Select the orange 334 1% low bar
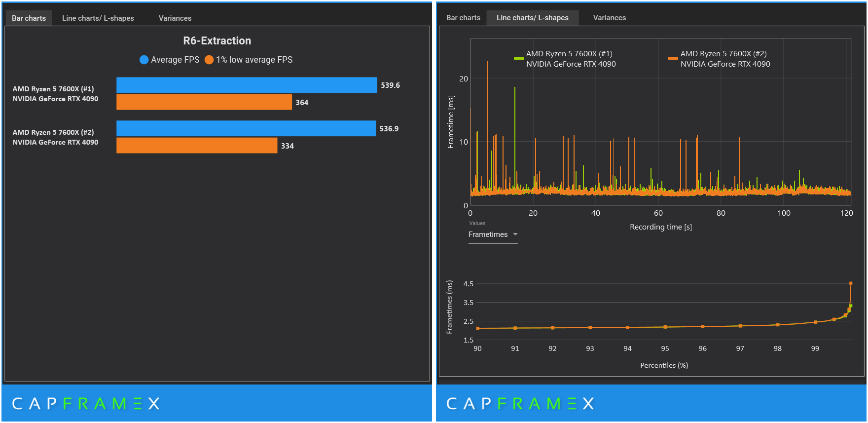868x423 pixels. point(197,146)
